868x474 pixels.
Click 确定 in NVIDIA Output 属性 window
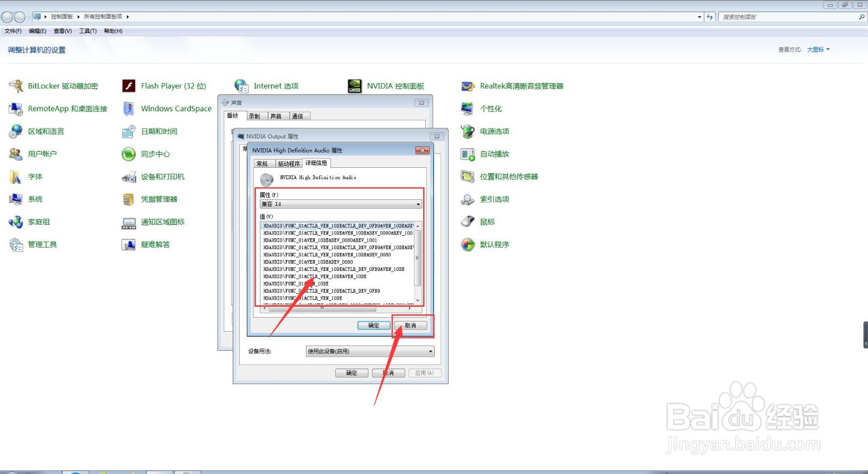click(352, 373)
